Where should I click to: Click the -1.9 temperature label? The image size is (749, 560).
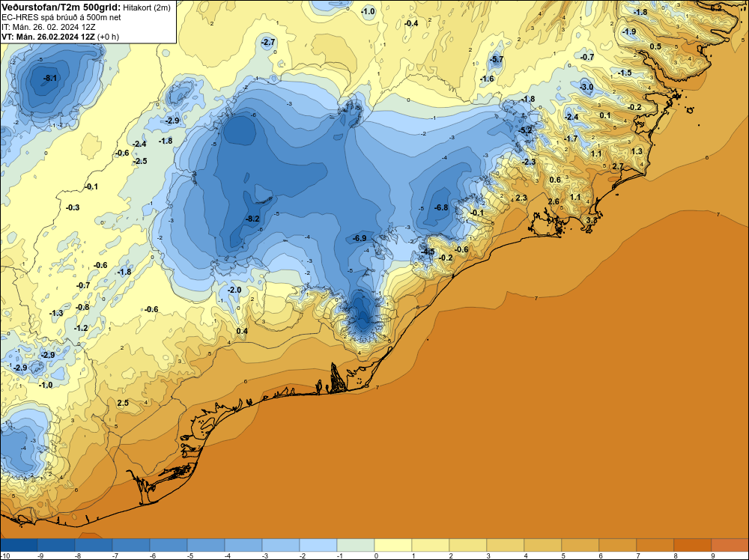(628, 31)
